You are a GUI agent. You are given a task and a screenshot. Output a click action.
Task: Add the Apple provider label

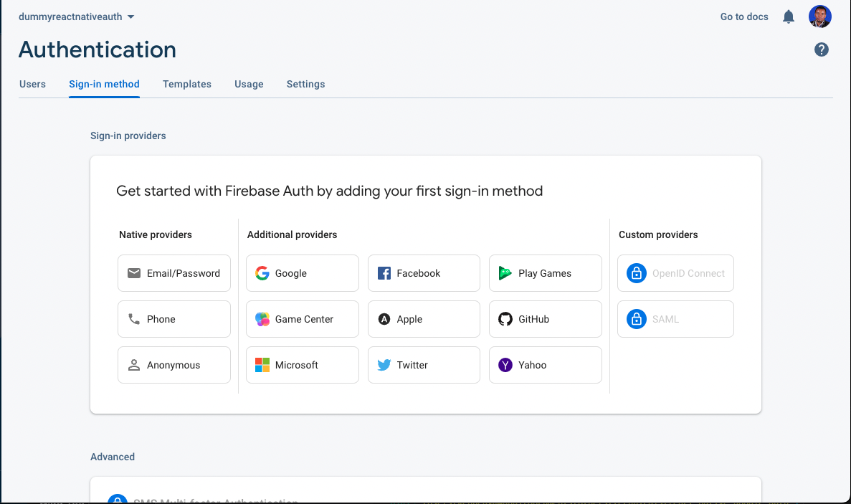[x=409, y=320]
